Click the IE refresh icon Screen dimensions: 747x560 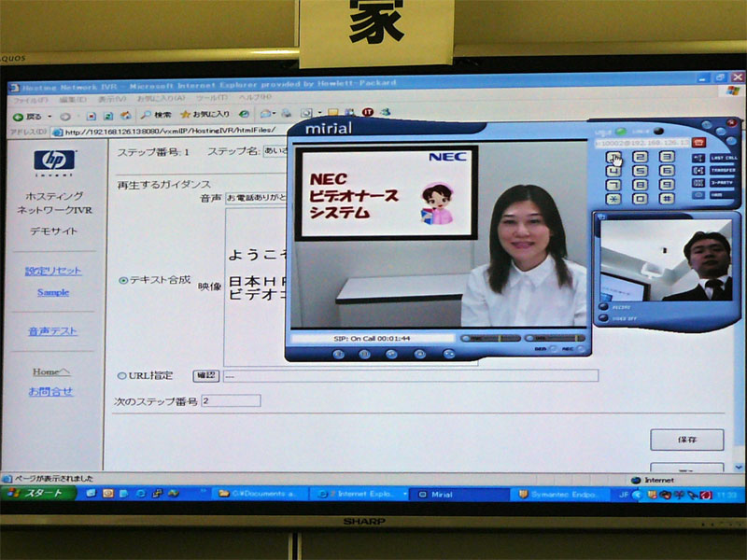(x=108, y=116)
